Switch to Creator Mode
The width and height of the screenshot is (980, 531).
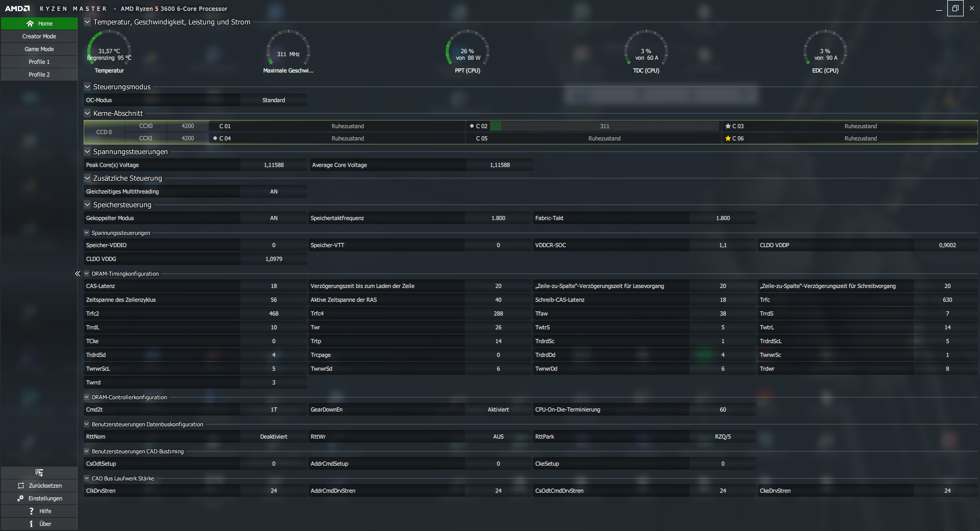point(39,36)
